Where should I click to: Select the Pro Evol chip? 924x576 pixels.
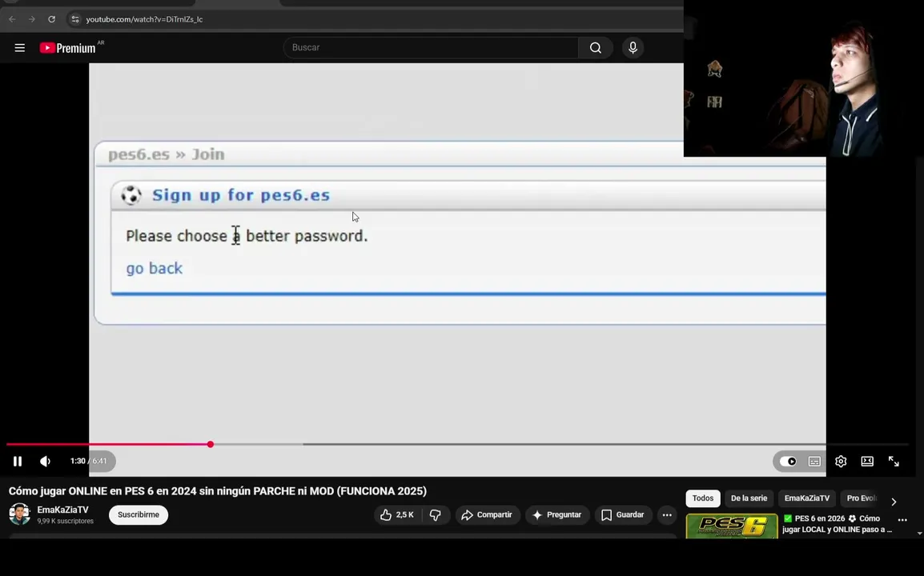862,498
